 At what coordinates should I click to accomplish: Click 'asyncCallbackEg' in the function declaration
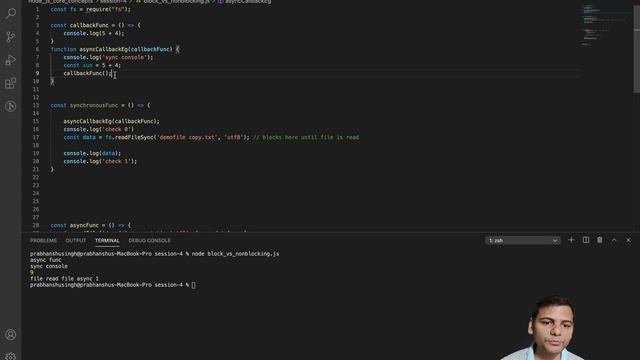[x=103, y=49]
